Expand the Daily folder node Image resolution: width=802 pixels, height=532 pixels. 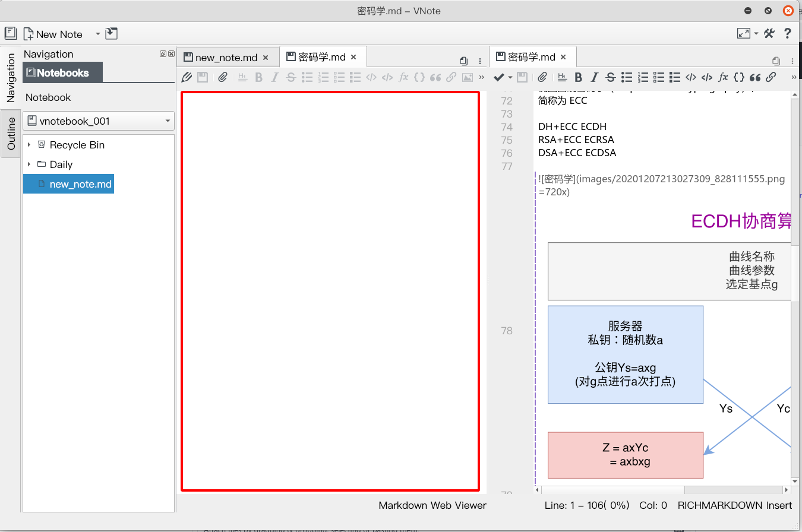coord(29,164)
